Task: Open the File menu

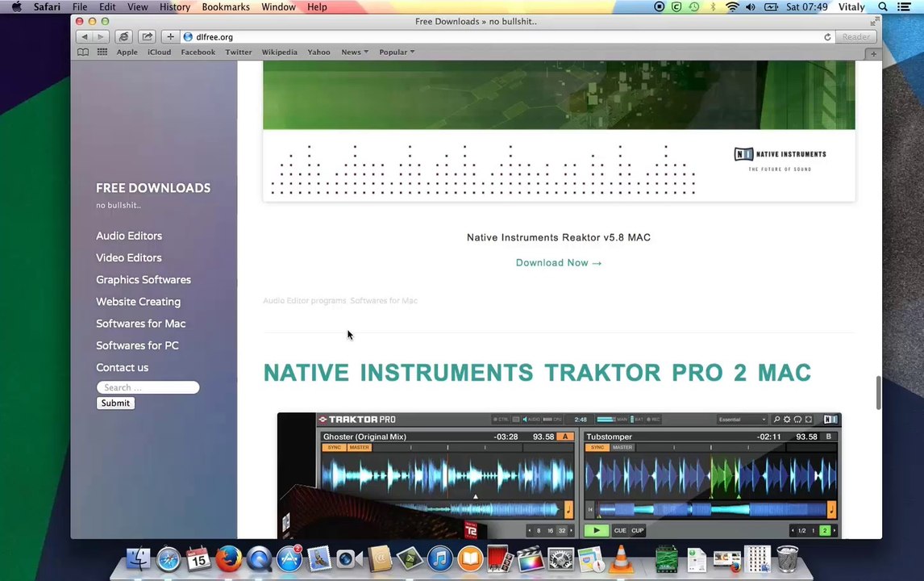Action: 80,6
